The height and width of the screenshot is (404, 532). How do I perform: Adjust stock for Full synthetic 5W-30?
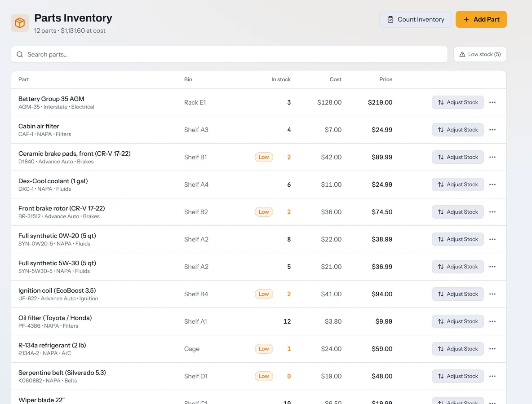(458, 267)
